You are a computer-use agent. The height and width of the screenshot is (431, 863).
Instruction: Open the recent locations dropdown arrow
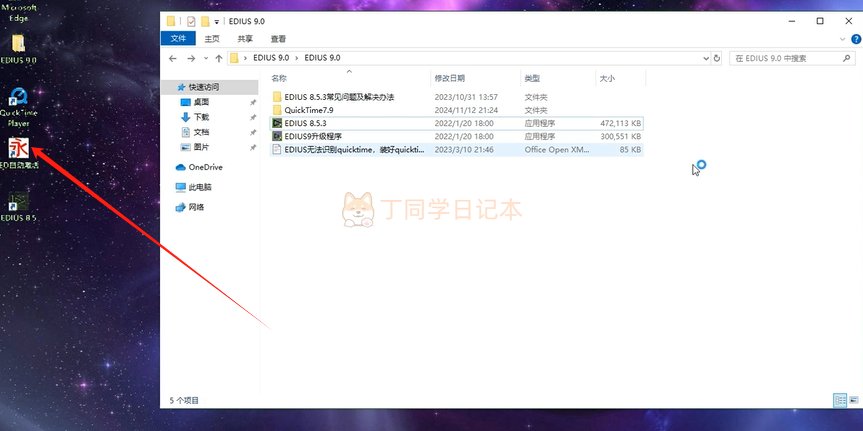tap(206, 58)
